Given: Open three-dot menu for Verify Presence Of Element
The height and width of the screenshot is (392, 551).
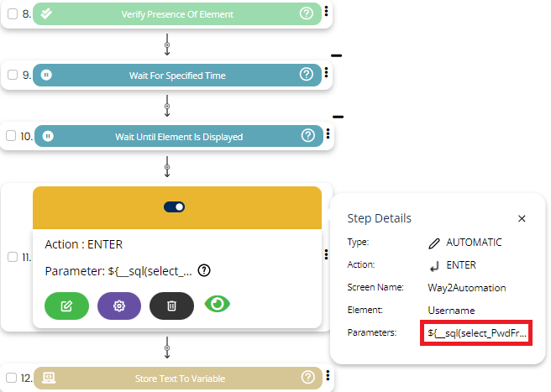Looking at the screenshot, I should (x=326, y=12).
